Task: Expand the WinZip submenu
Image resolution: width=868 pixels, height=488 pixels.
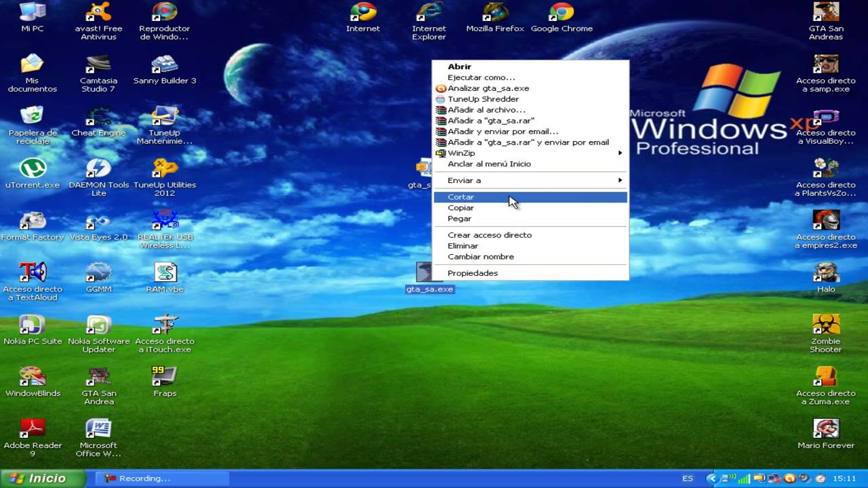Action: (x=530, y=153)
